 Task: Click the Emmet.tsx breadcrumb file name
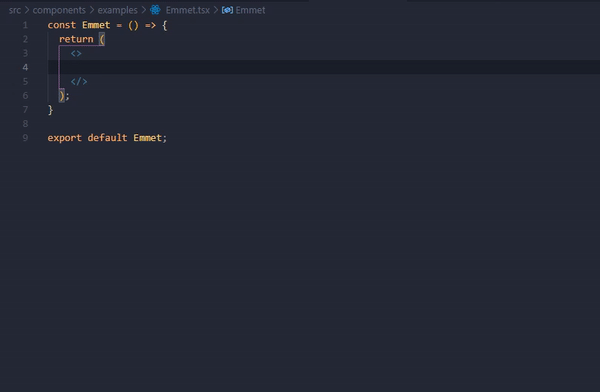coord(188,10)
